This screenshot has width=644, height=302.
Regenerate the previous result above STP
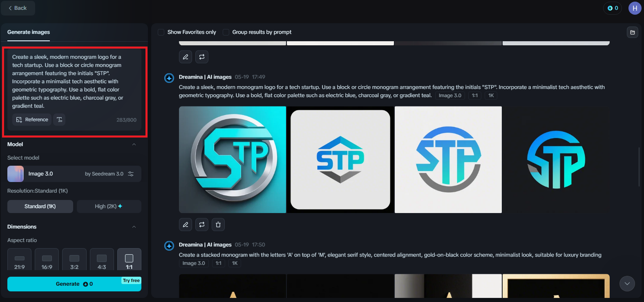click(202, 57)
